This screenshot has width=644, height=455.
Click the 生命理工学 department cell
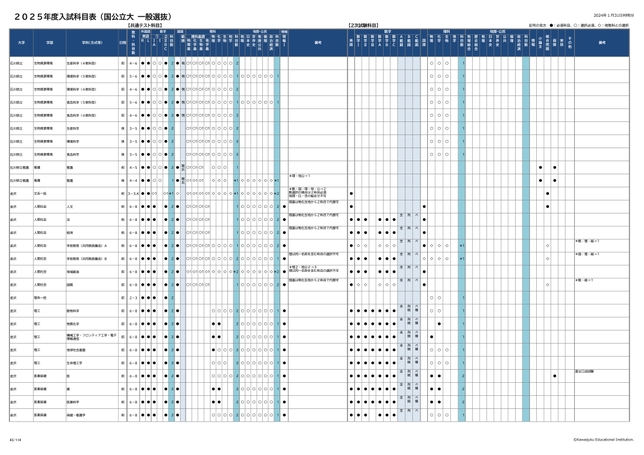75,364
